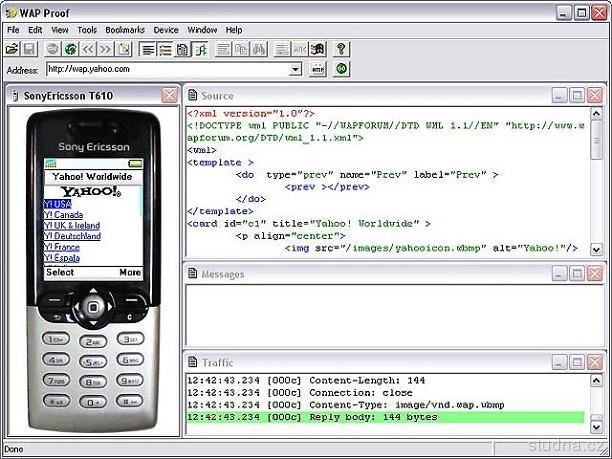Click the phone keypad 9 key
This screenshot has width=612, height=459.
click(x=130, y=380)
